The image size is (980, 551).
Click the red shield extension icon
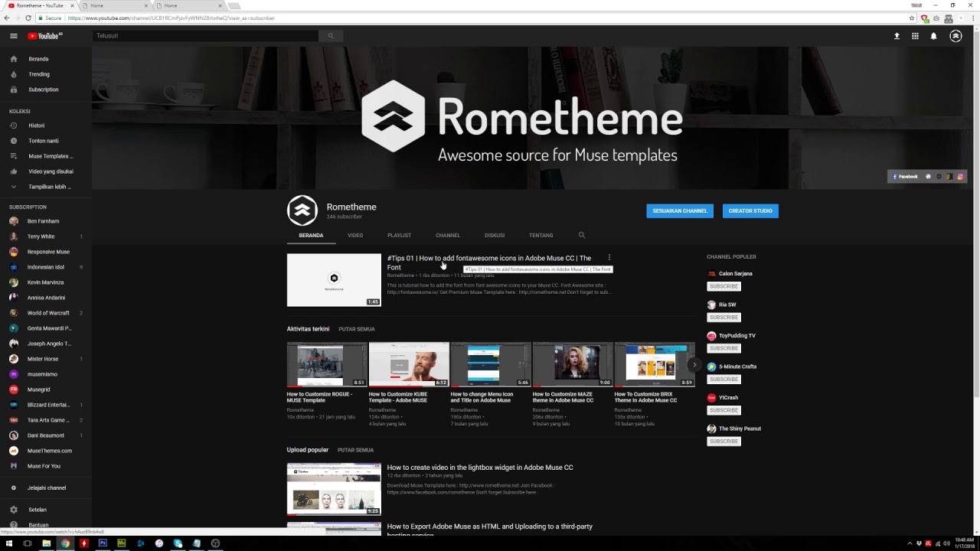tap(925, 18)
